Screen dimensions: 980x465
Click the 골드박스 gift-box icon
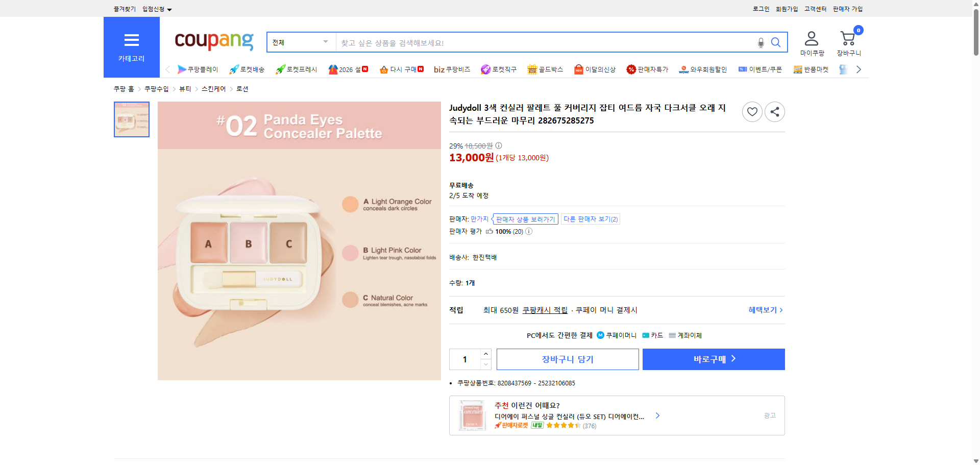click(532, 69)
